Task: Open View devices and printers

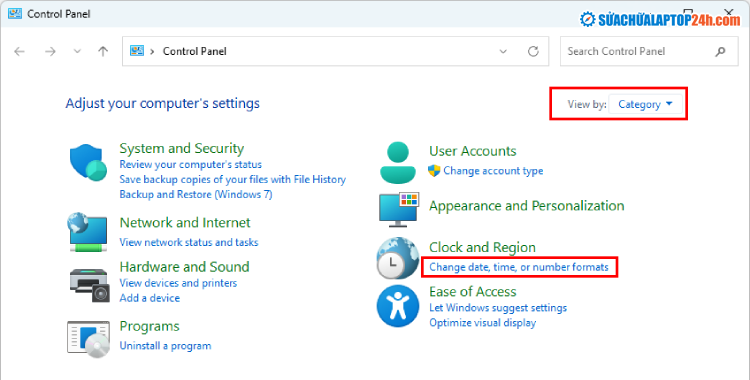Action: (178, 283)
